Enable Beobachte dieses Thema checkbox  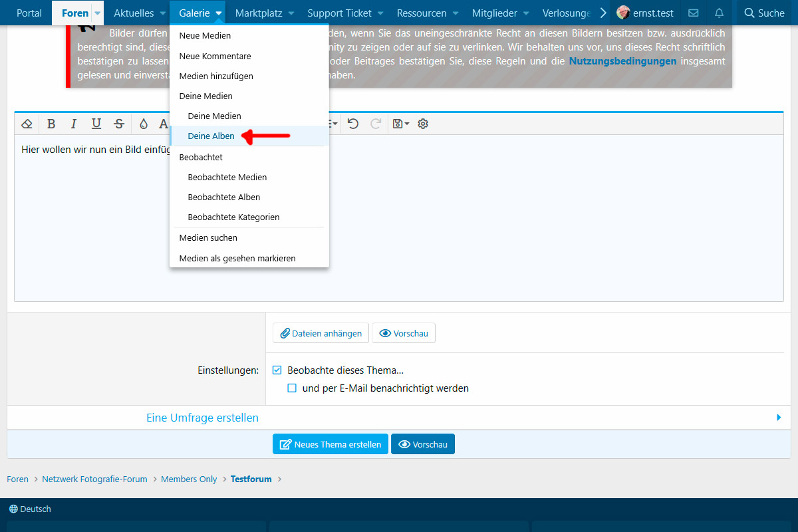tap(277, 370)
